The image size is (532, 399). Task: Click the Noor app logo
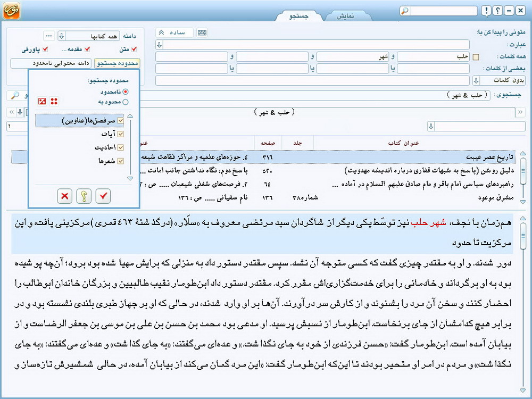tap(11, 11)
